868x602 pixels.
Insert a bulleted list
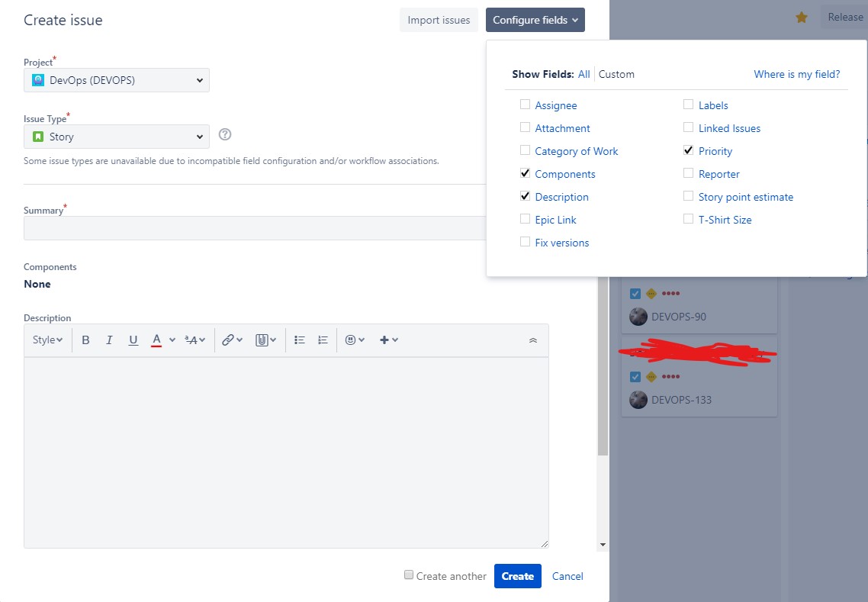click(x=300, y=340)
